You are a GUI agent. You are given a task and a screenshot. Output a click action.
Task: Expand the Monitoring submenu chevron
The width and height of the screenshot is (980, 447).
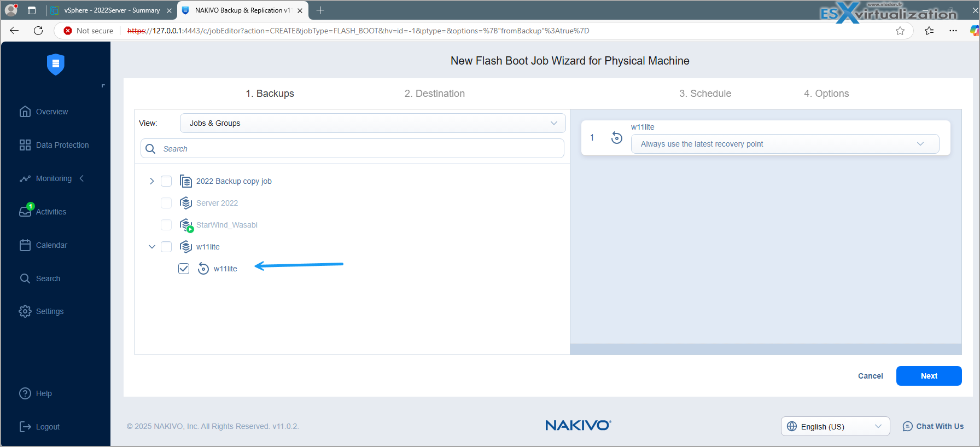pos(81,178)
